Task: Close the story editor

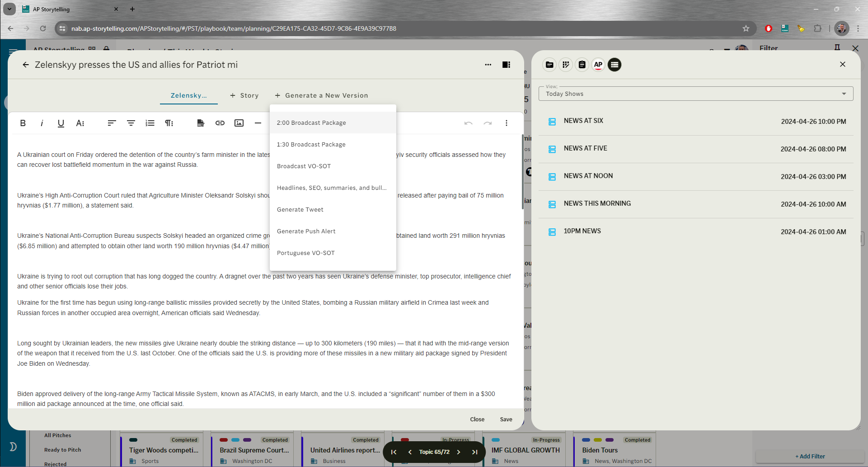Action: pyautogui.click(x=477, y=419)
